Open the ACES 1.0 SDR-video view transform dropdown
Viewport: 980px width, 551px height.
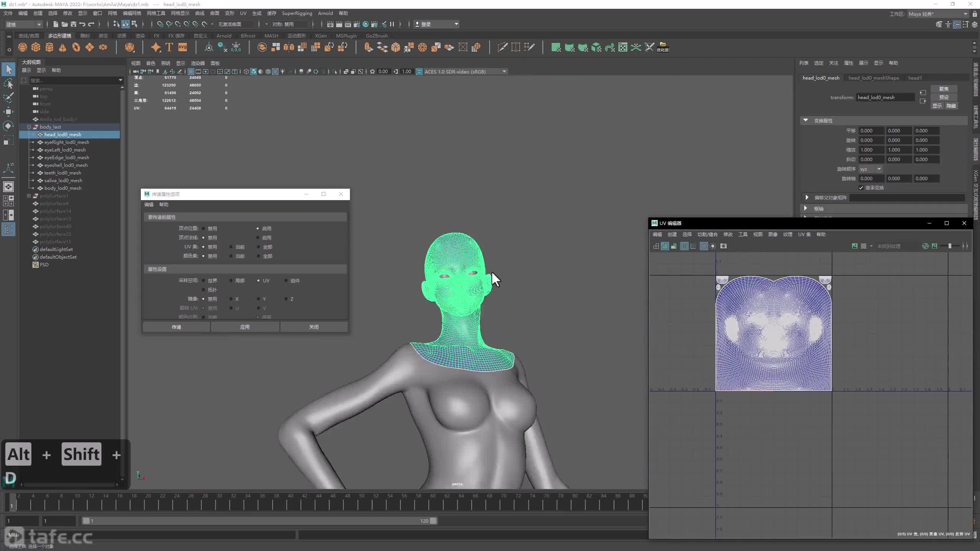pos(465,72)
